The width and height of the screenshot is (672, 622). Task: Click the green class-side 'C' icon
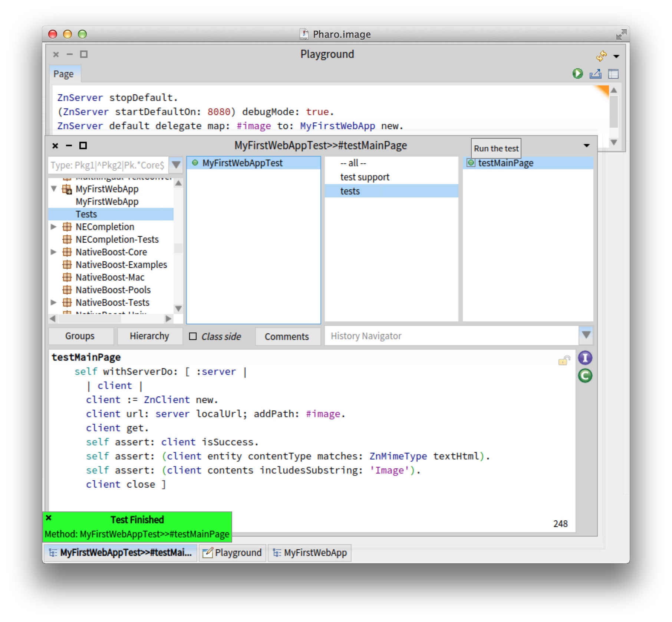pos(585,376)
